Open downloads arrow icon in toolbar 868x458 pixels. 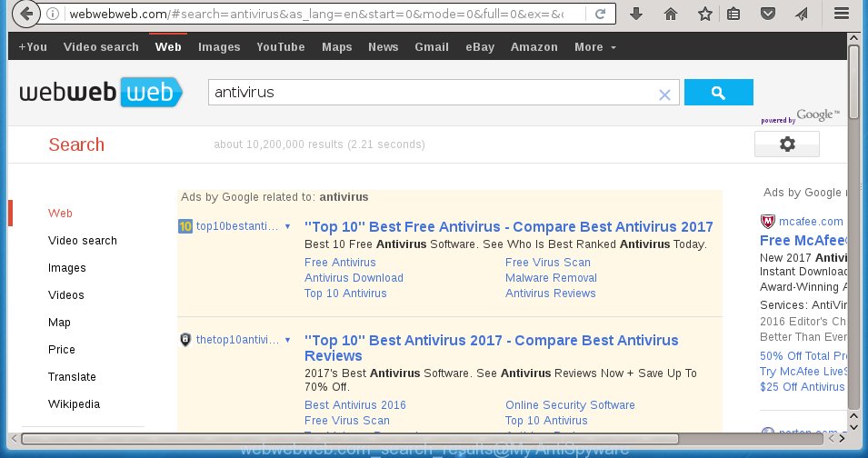tap(636, 14)
